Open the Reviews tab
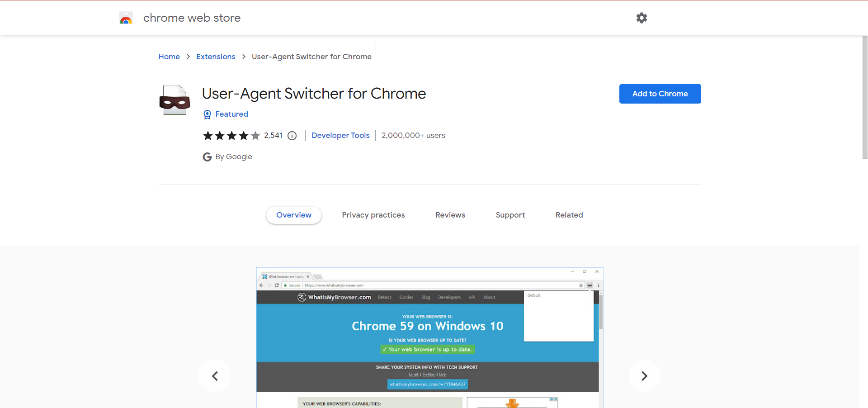 450,215
